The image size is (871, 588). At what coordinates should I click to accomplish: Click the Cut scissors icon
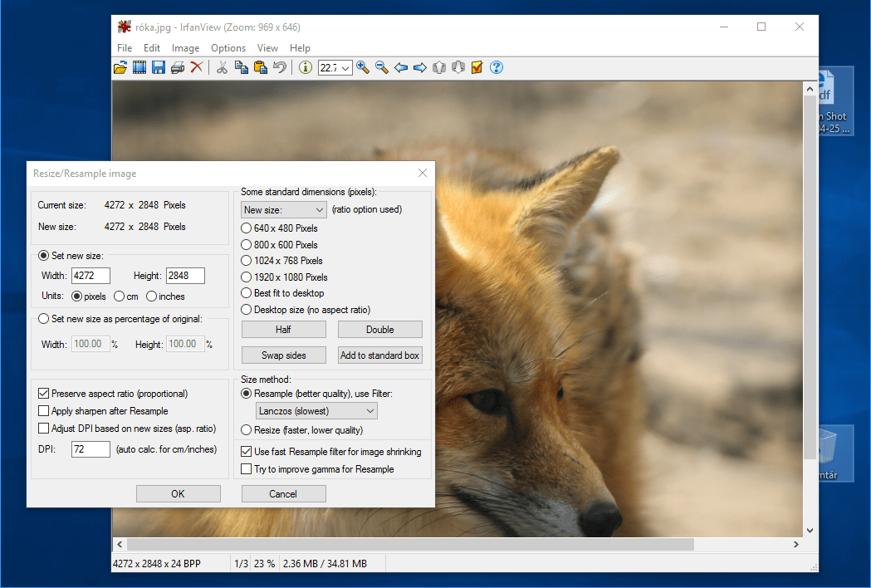223,68
